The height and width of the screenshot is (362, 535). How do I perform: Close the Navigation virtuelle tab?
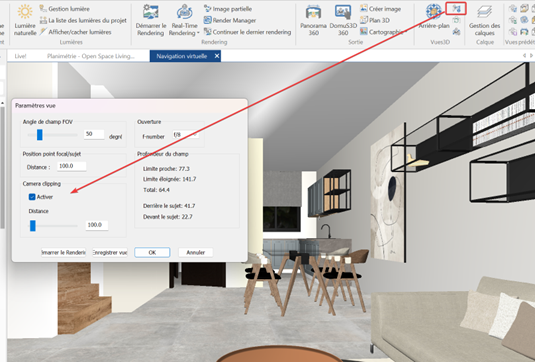coord(217,56)
